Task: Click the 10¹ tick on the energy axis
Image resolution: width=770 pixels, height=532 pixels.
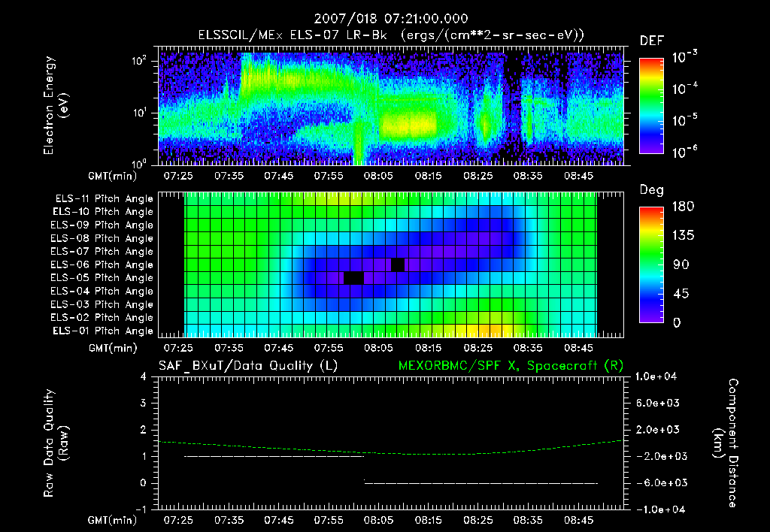Action: pos(139,113)
